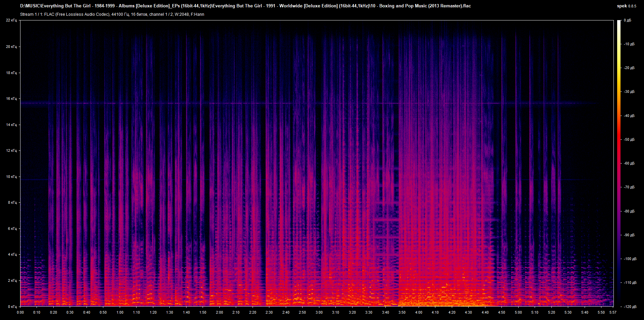Click the '0:30' time axis label

(70, 313)
